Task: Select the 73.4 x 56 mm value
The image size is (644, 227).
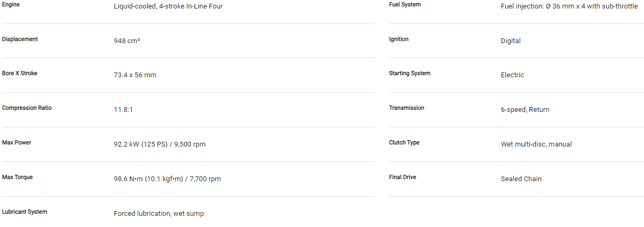Action: tap(135, 75)
